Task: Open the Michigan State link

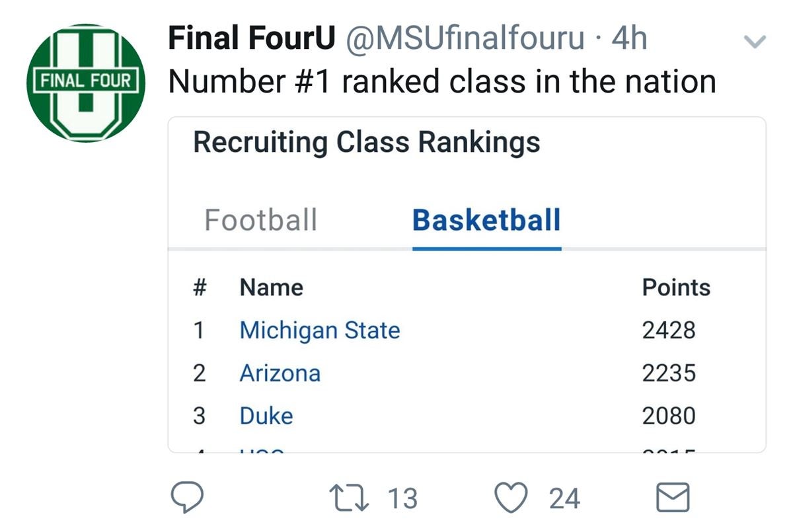Action: tap(320, 330)
